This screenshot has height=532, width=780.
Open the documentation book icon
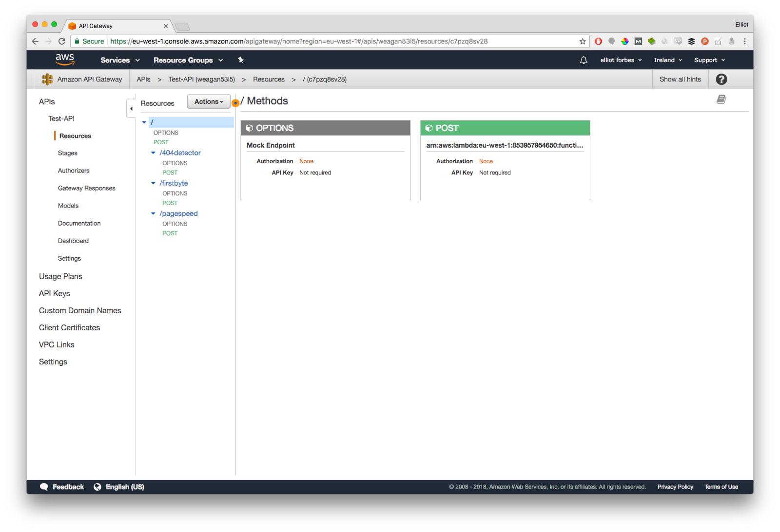[x=721, y=99]
